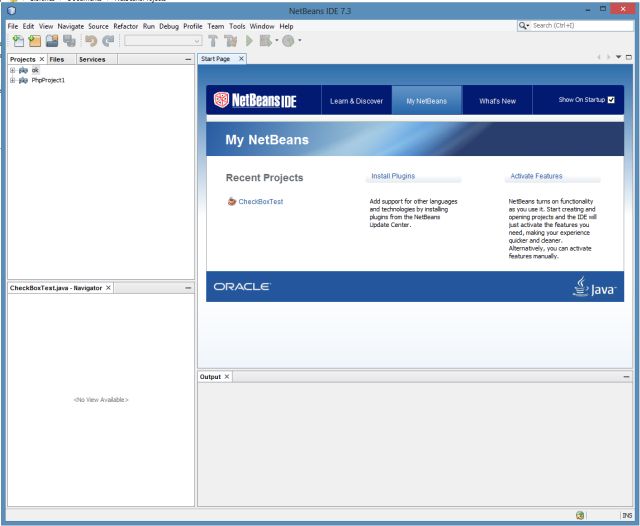Open the Help menu
The image size is (640, 526).
(x=286, y=26)
